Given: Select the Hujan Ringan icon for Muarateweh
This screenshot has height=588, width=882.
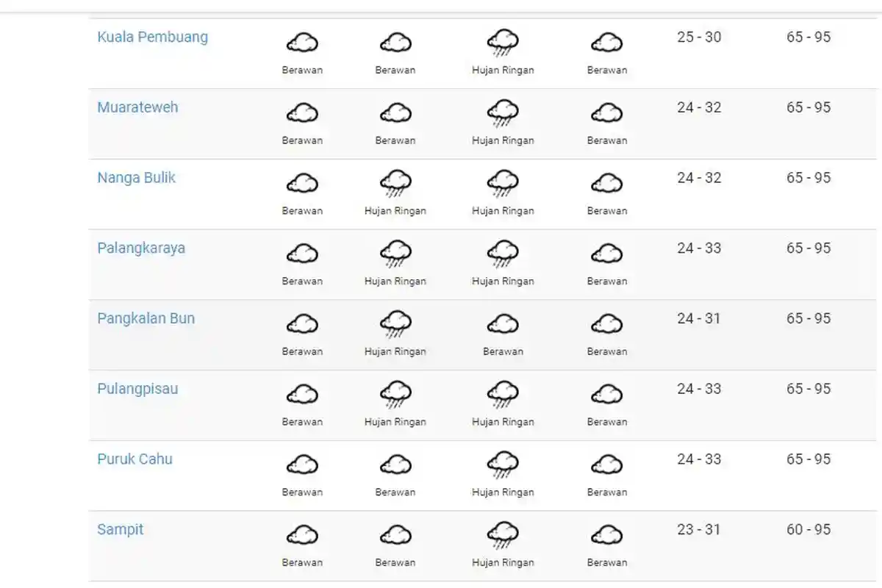Looking at the screenshot, I should point(503,113).
